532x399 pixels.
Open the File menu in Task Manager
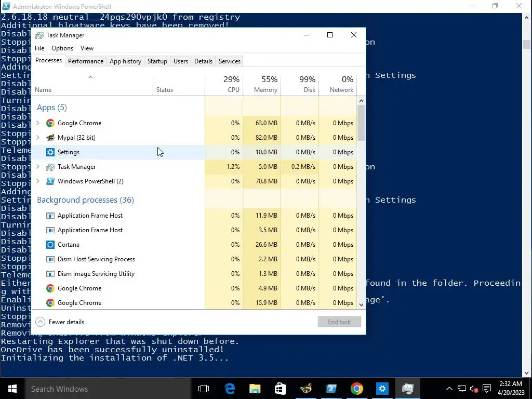[39, 48]
